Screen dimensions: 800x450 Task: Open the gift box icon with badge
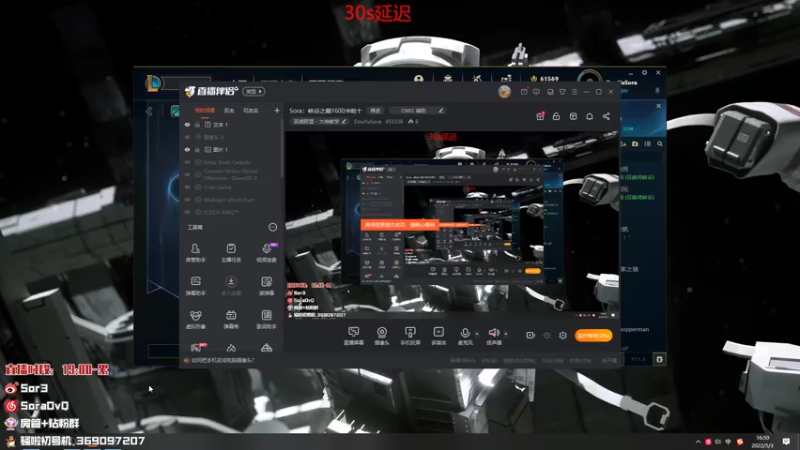540,116
